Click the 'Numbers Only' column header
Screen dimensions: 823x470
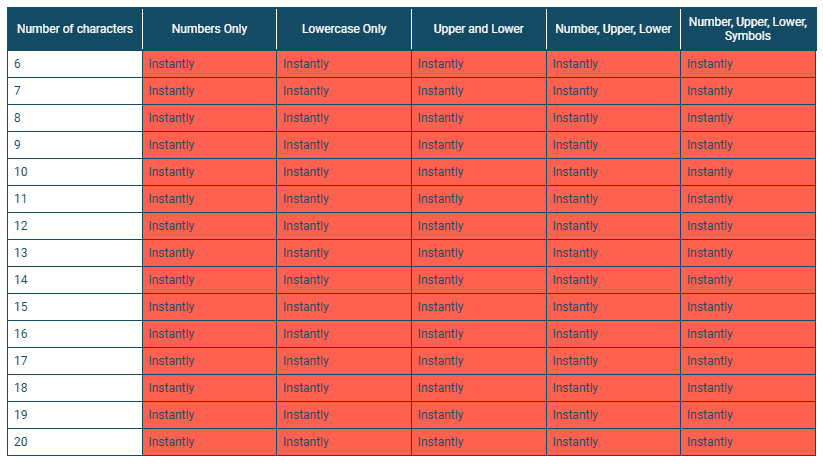coord(209,29)
